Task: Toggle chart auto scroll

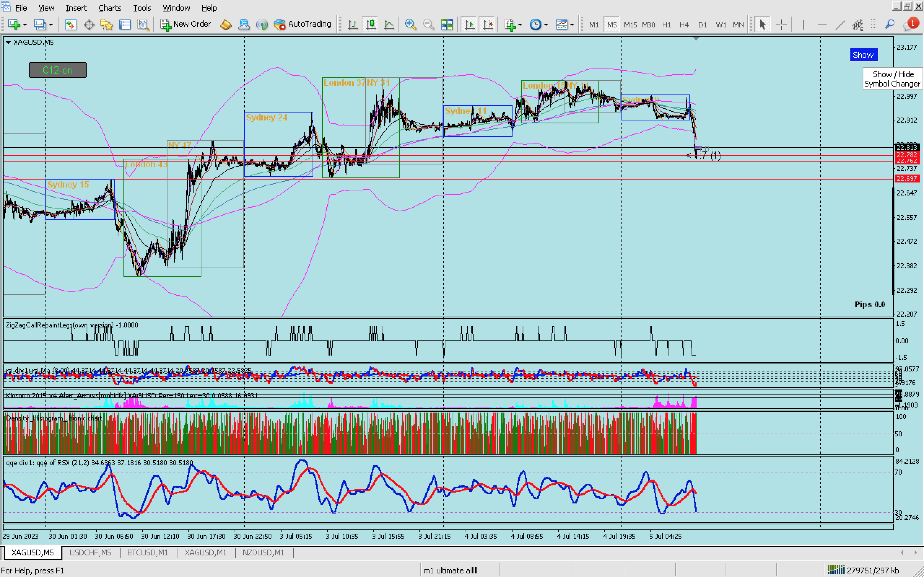Action: [469, 25]
